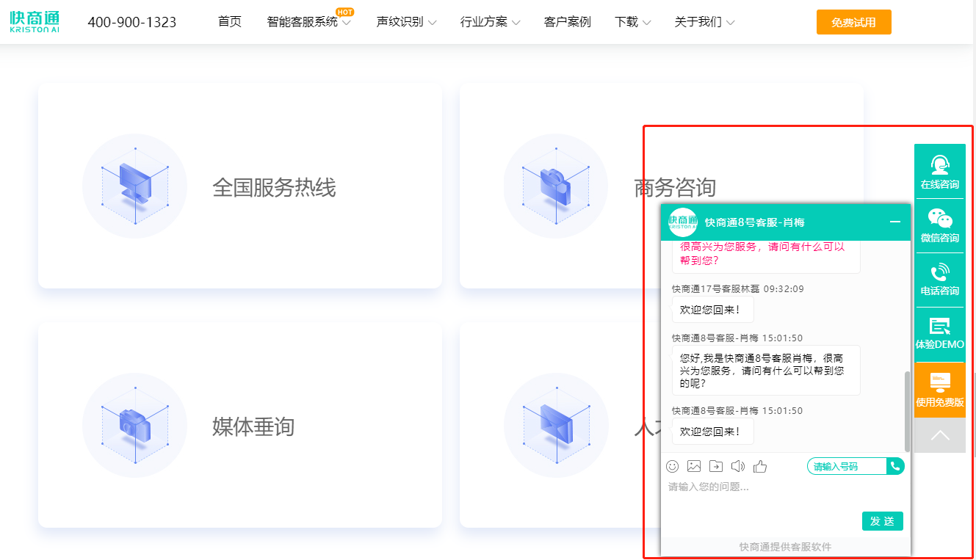Click the send file icon in chat

point(716,466)
